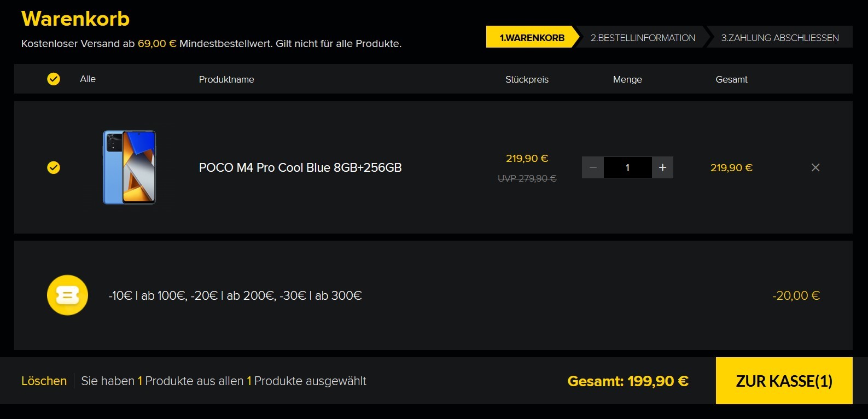This screenshot has width=868, height=419.
Task: Remove POCO M4 Pro with the X icon
Action: (815, 167)
